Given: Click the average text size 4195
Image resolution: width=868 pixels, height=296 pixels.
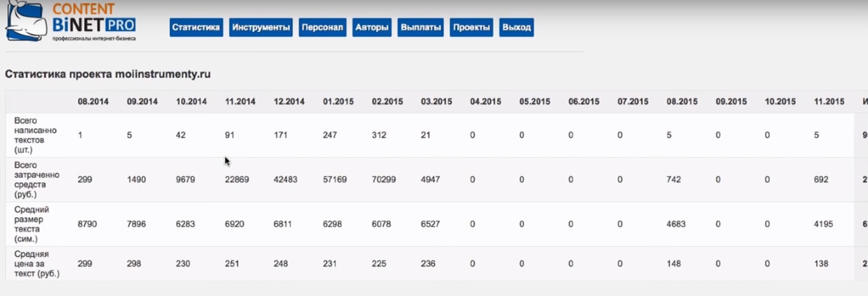Looking at the screenshot, I should [823, 224].
